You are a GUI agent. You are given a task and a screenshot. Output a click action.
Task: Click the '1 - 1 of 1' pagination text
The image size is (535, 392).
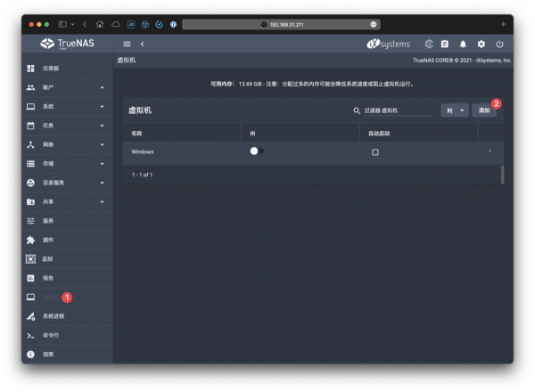(x=143, y=175)
